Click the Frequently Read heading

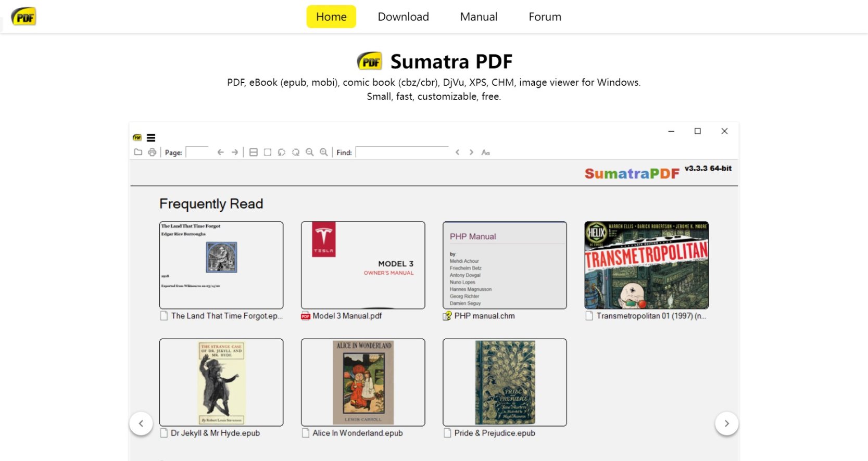(x=211, y=203)
